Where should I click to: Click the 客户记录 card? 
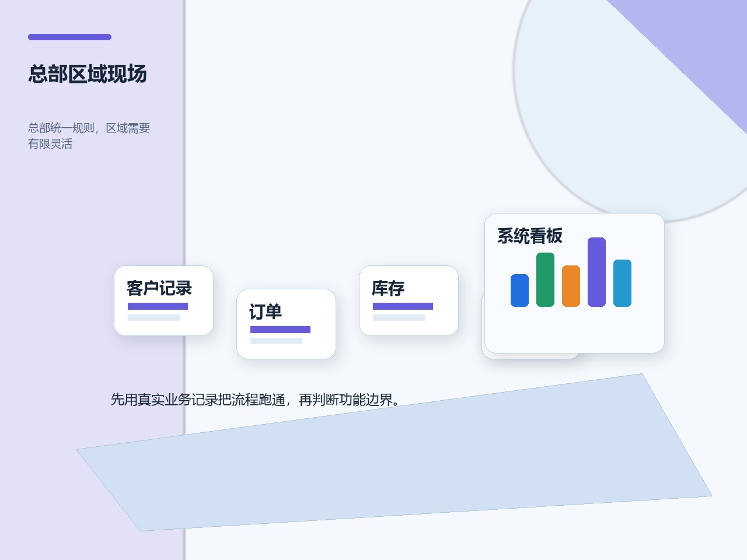point(163,300)
